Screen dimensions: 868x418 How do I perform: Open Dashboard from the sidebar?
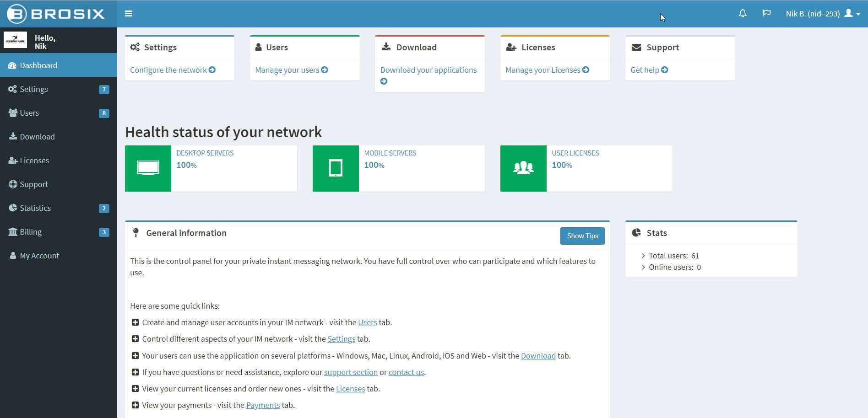[38, 65]
